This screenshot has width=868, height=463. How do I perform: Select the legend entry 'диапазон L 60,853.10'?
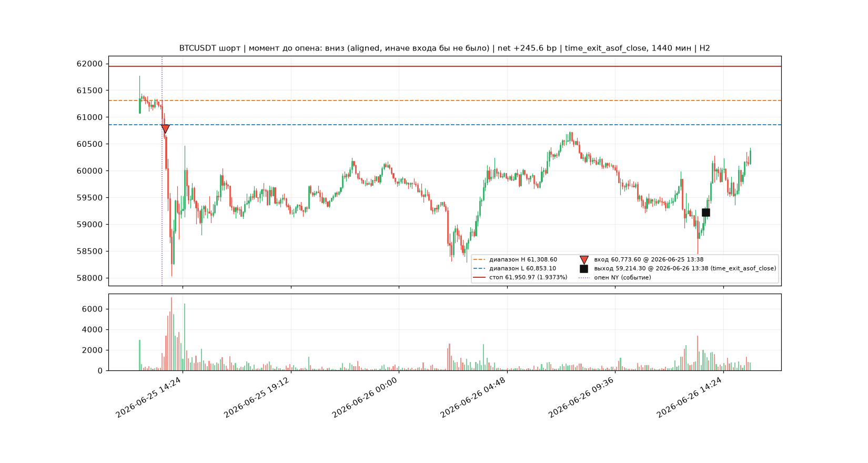point(522,268)
